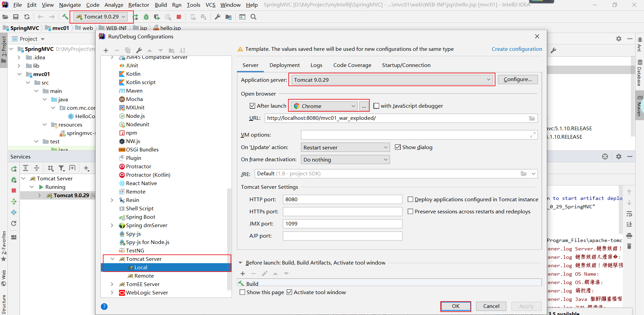Click the Save All toolbar icon
The image size is (644, 315).
[16, 17]
